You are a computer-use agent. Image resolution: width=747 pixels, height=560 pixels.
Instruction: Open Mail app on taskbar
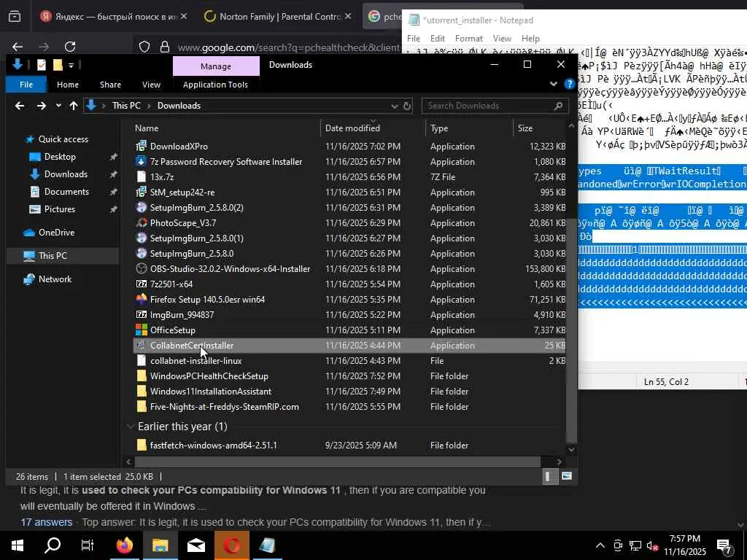(196, 545)
